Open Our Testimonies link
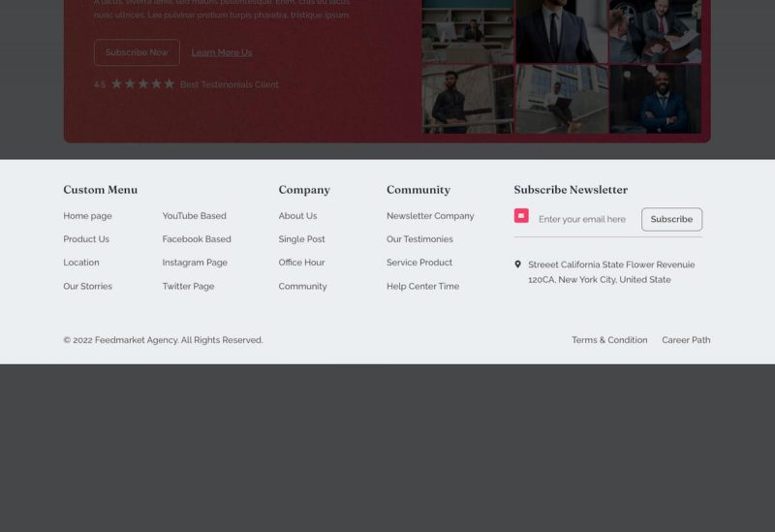 tap(419, 239)
